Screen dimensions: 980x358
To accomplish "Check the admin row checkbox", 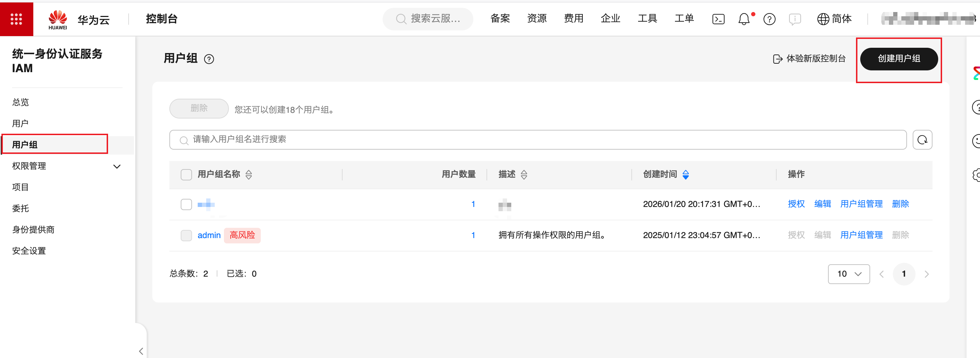I will click(x=186, y=235).
